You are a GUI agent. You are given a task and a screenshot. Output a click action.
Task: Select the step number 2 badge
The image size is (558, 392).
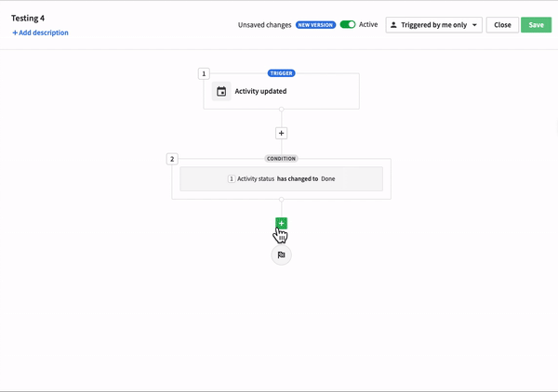coord(172,159)
